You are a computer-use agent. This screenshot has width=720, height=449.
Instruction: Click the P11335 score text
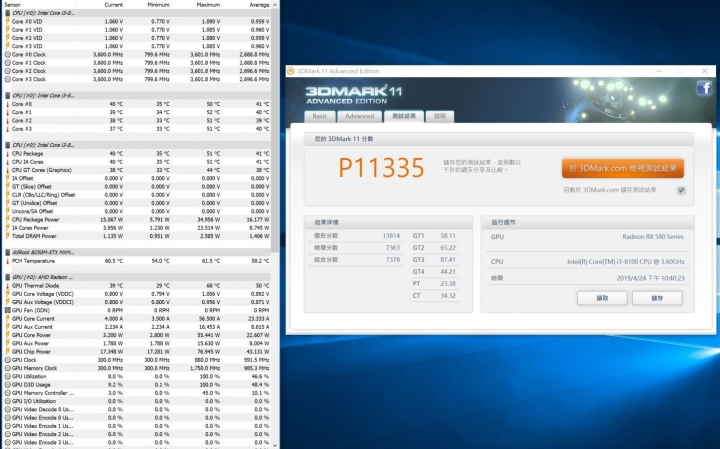tap(381, 168)
